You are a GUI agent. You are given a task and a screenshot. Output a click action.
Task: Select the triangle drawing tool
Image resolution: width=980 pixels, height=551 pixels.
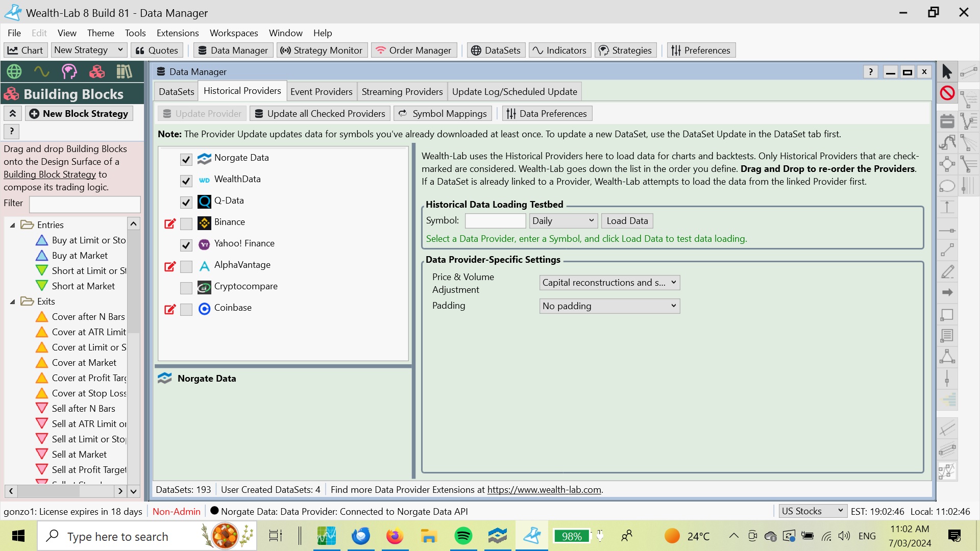(947, 357)
